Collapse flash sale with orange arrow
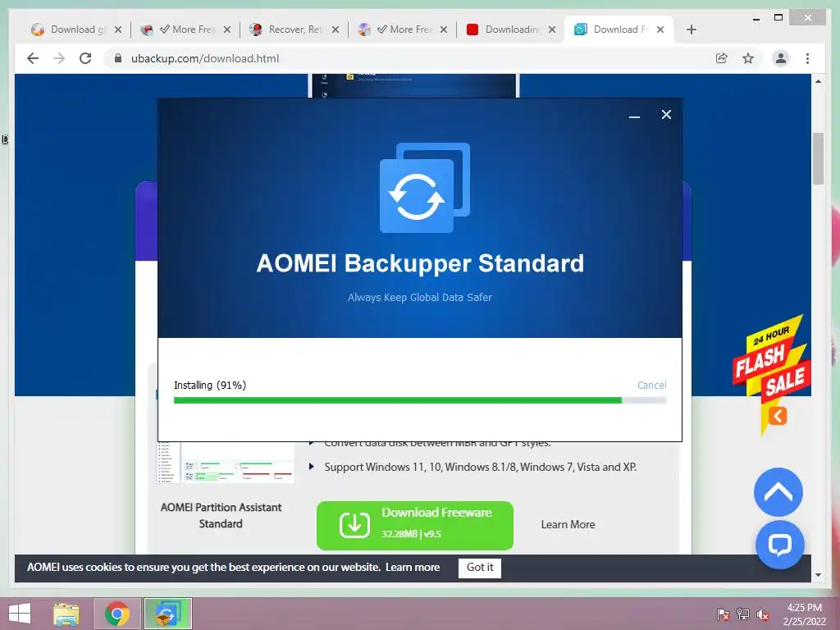Screen dimensions: 840x630 [x=778, y=416]
